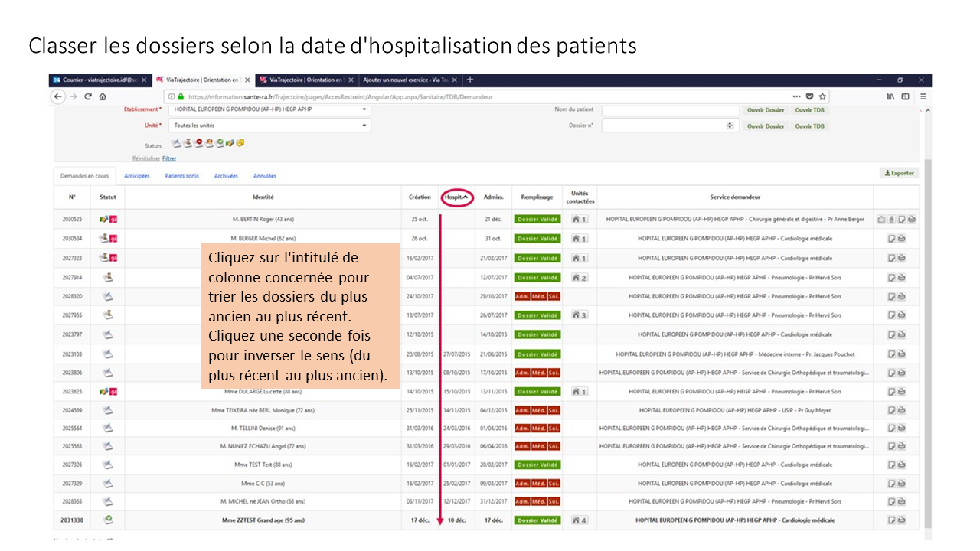Bookmark this page with the star icon
The width and height of the screenshot is (980, 551).
point(822,96)
